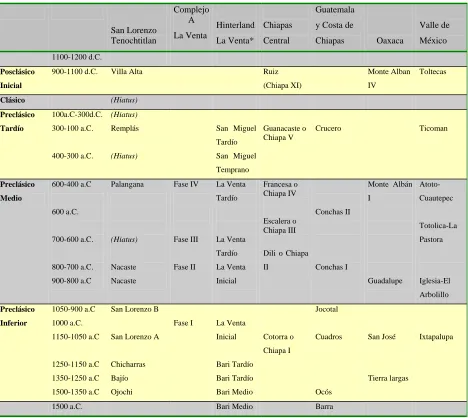Select the 'Ocós' cell
The image size is (468, 418).
click(x=323, y=392)
